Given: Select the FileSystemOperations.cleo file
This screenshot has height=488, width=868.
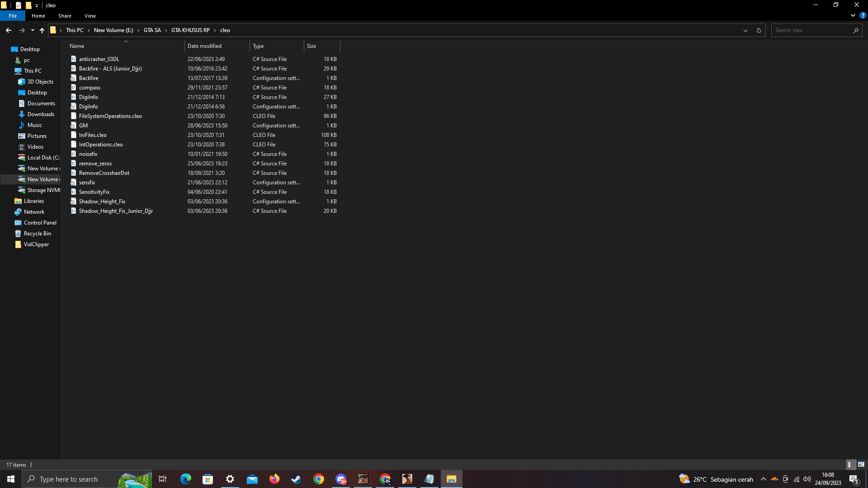Looking at the screenshot, I should click(110, 116).
